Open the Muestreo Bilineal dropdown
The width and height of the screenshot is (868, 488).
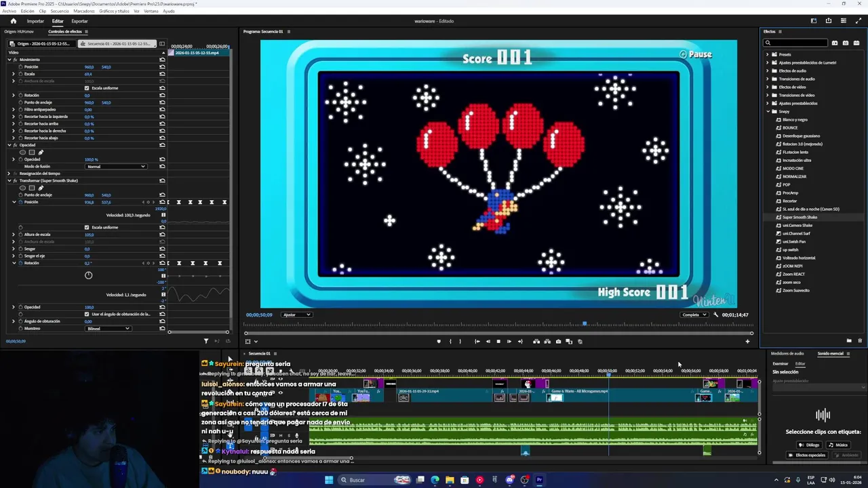108,329
